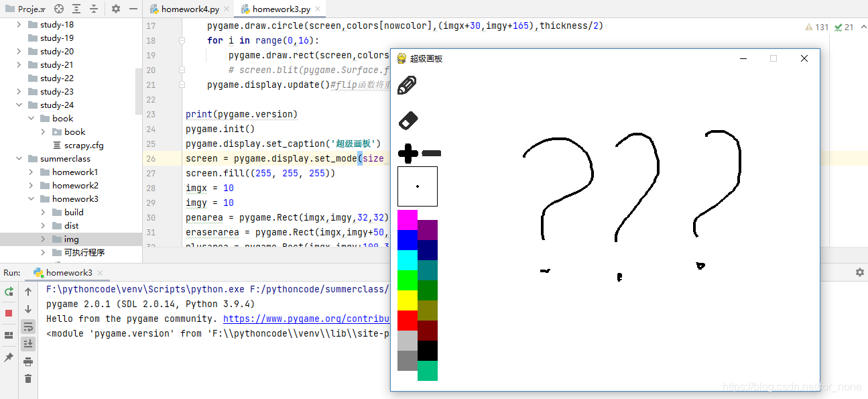
Task: Pick the purple color swatch
Action: pyautogui.click(x=428, y=230)
